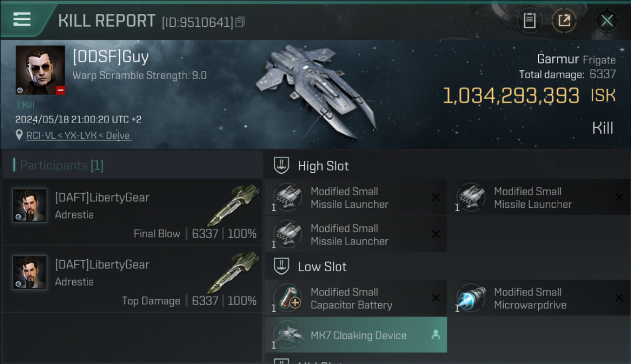Follow the RCI-VL location link
This screenshot has width=631, height=364.
pos(78,135)
